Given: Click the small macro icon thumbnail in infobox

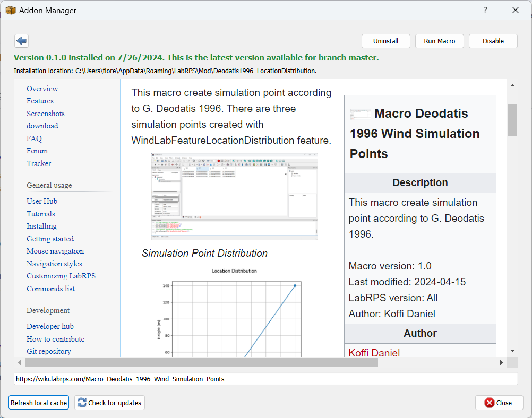Looking at the screenshot, I should click(x=360, y=114).
